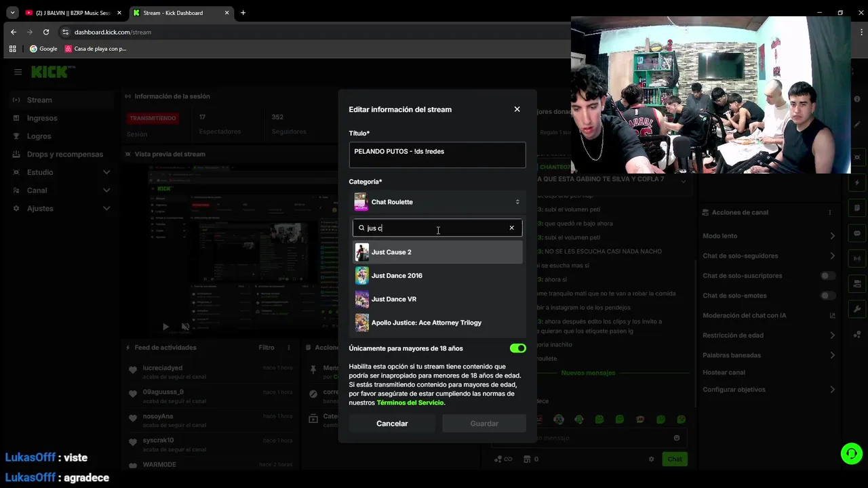Image resolution: width=868 pixels, height=488 pixels.
Task: Choose Just Dance VR from results
Action: click(x=437, y=299)
